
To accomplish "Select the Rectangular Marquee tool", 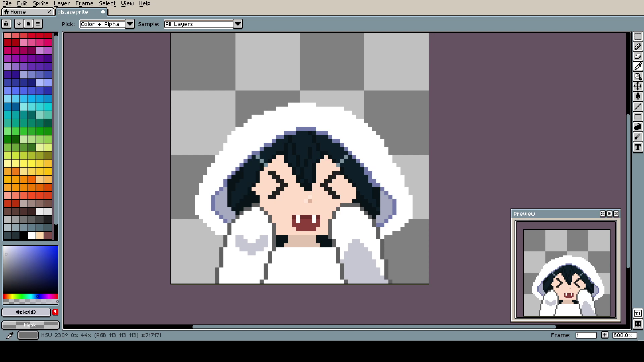I will (638, 36).
